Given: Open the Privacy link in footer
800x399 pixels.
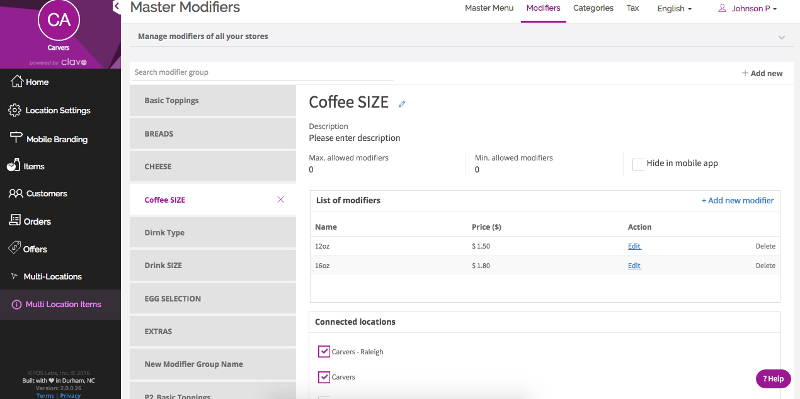Looking at the screenshot, I should (x=70, y=395).
